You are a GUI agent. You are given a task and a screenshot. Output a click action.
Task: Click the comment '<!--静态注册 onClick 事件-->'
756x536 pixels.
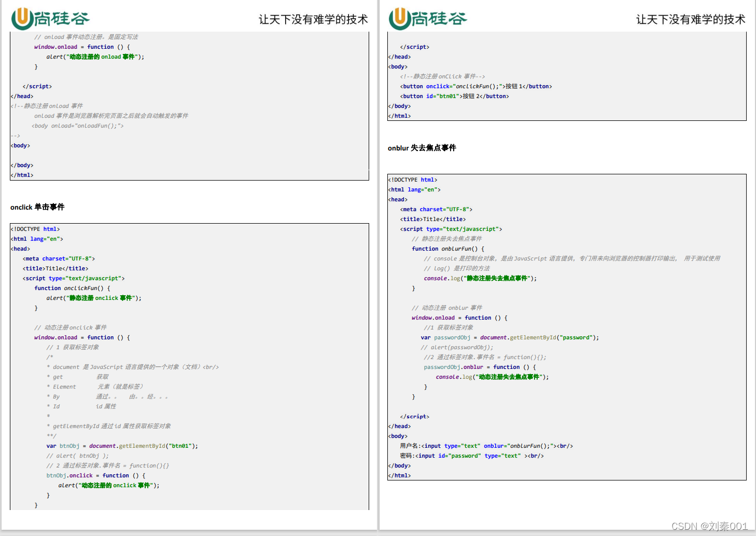442,76
